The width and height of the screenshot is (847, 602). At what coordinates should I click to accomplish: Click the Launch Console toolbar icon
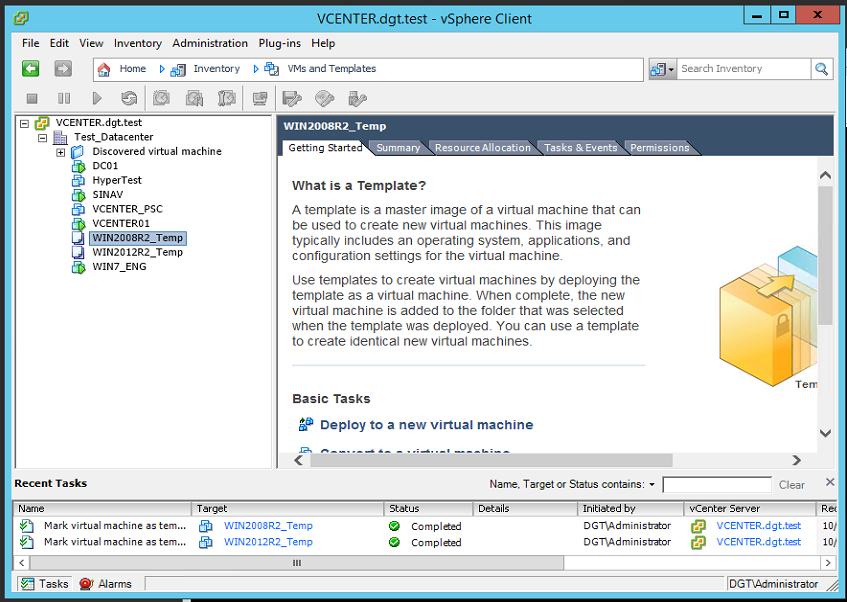coord(260,98)
